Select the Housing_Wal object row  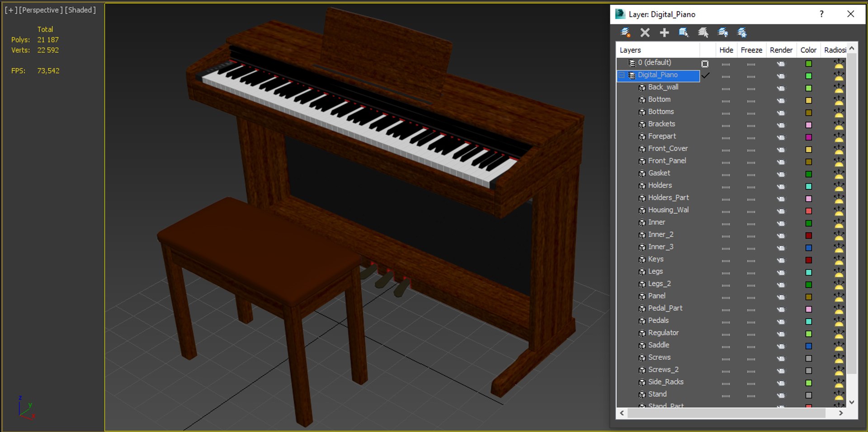(668, 210)
